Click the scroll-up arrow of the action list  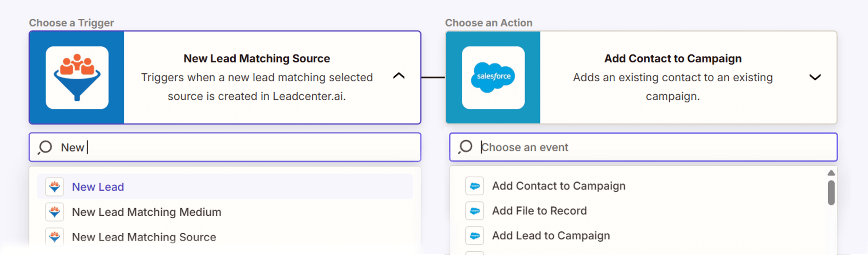click(x=831, y=173)
